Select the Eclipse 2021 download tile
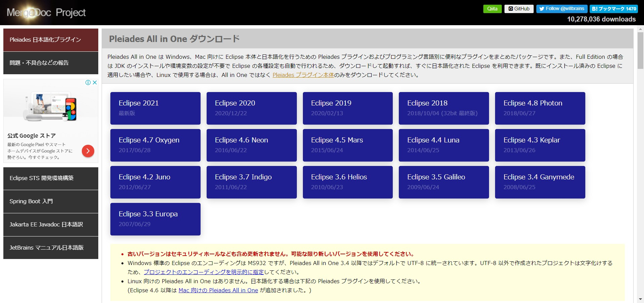The width and height of the screenshot is (644, 303). 155,108
